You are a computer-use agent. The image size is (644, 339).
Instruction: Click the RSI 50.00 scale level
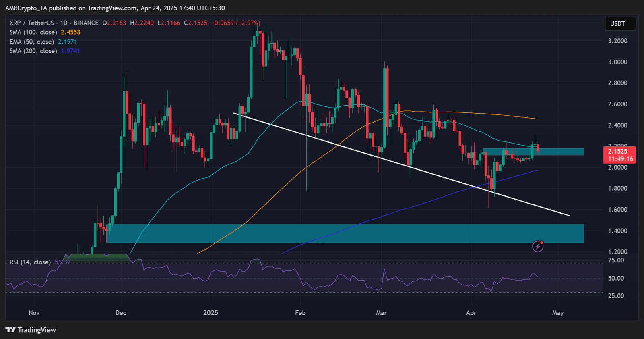[616, 278]
